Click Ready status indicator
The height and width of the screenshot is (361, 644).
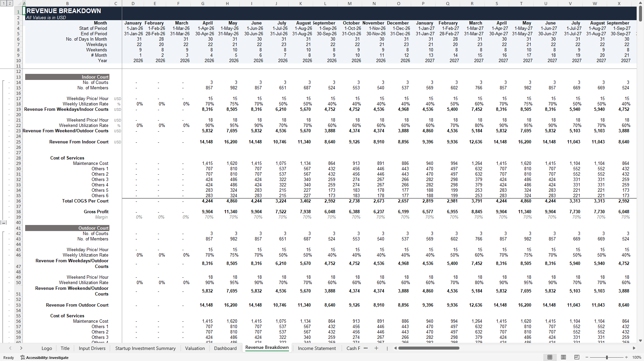[x=8, y=358]
